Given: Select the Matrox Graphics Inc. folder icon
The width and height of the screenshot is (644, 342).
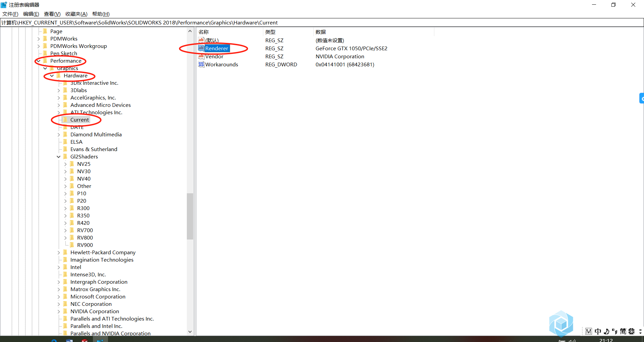Looking at the screenshot, I should coord(65,289).
